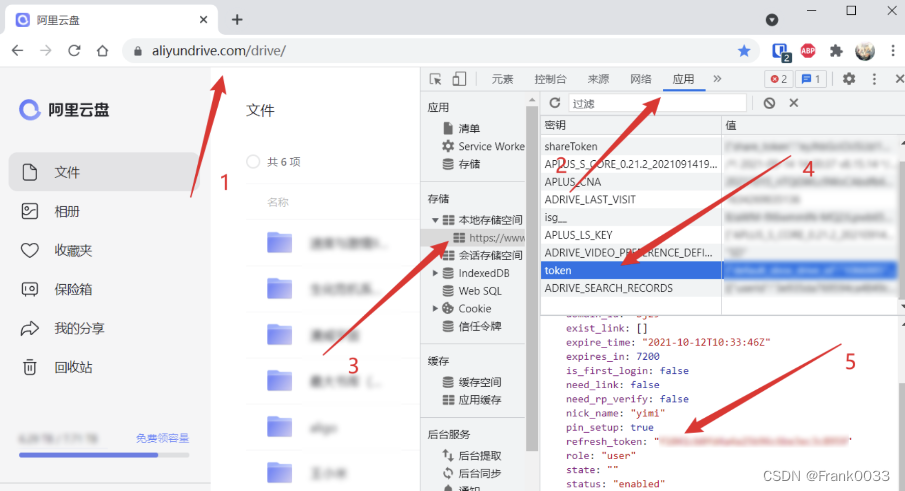Open the browser profile avatar
The image size is (905, 491).
pyautogui.click(x=864, y=51)
